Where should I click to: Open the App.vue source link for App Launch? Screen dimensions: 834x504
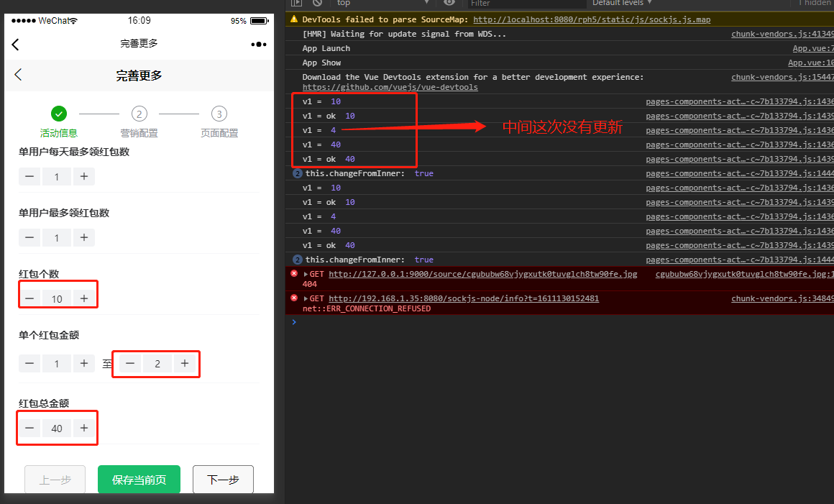pos(813,48)
